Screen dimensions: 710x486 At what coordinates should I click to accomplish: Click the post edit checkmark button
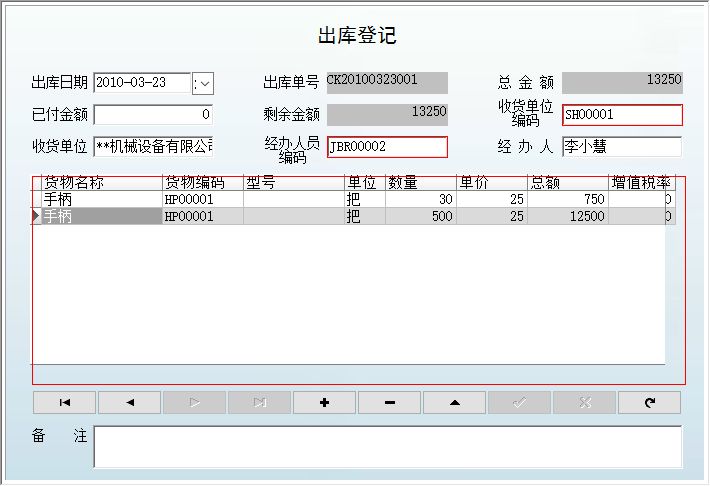519,403
